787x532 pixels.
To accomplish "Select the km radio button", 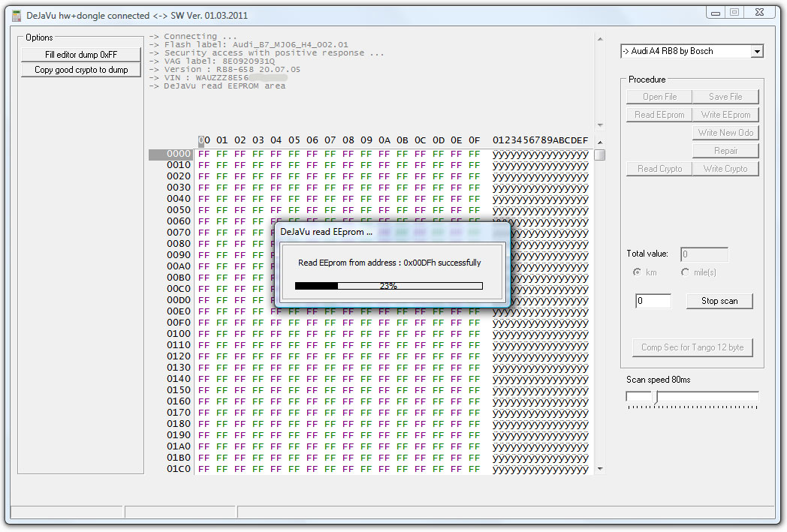I will [637, 272].
